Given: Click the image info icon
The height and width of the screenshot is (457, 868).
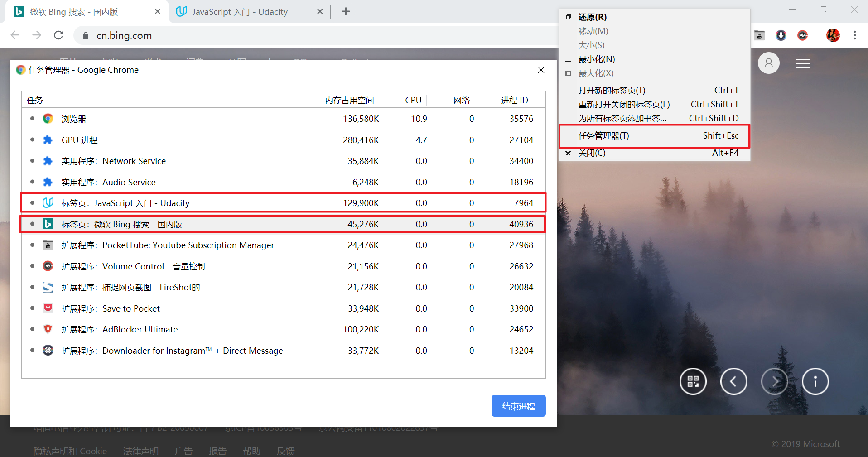Looking at the screenshot, I should pos(815,381).
